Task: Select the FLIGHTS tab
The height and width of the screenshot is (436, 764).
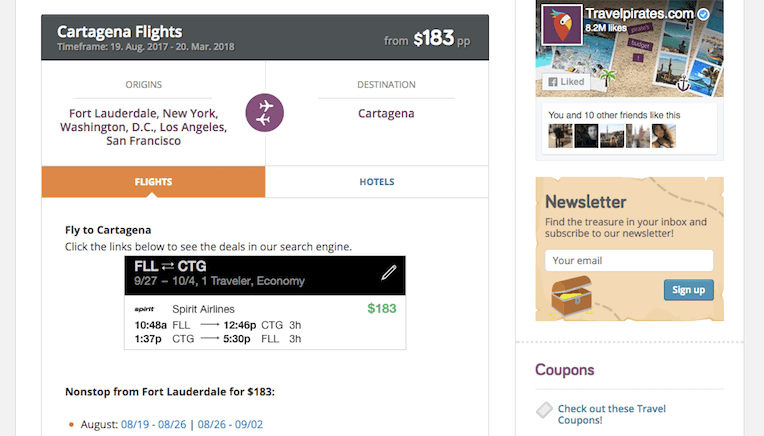Action: 153,182
